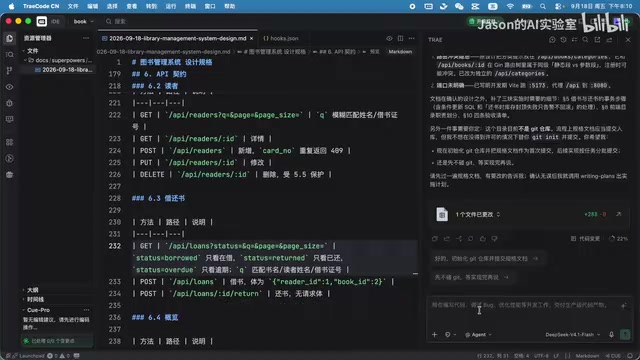Click the ## 6. API 契约 sticky heading

(x=159, y=74)
